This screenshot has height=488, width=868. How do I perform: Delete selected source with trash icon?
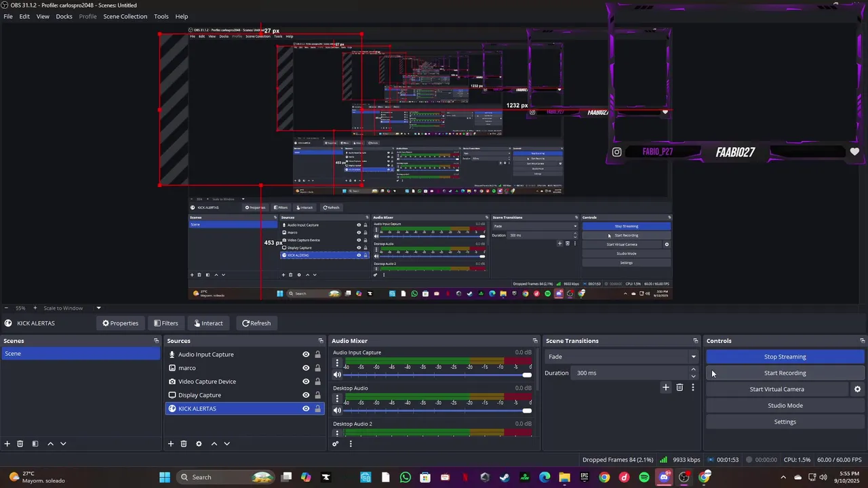pyautogui.click(x=184, y=444)
